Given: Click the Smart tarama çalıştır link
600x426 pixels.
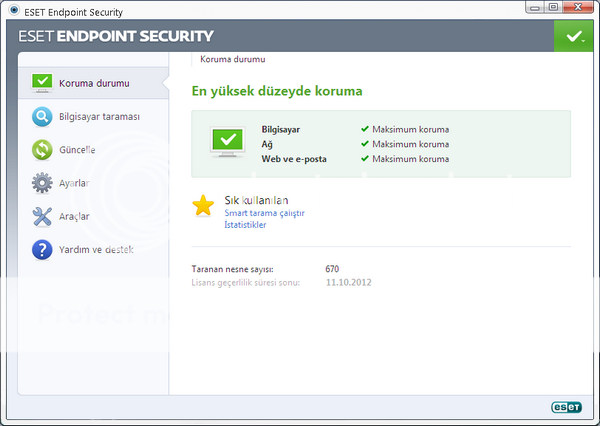Looking at the screenshot, I should 264,213.
